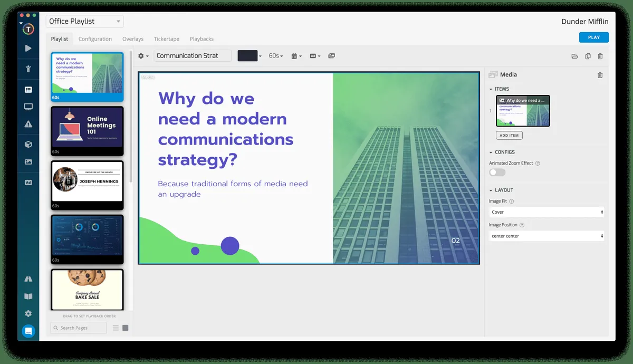Viewport: 633px width, 364px height.
Task: Open the chat support bubble icon
Action: pyautogui.click(x=28, y=331)
